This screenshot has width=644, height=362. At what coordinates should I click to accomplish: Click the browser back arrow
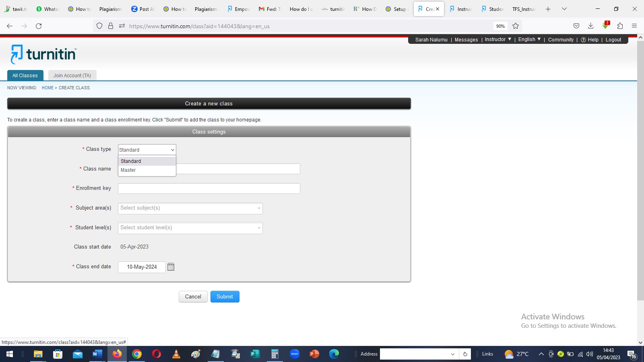tap(10, 26)
